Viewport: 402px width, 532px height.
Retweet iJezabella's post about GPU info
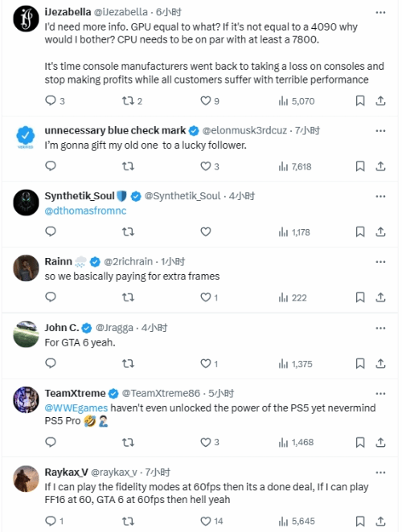[x=132, y=100]
